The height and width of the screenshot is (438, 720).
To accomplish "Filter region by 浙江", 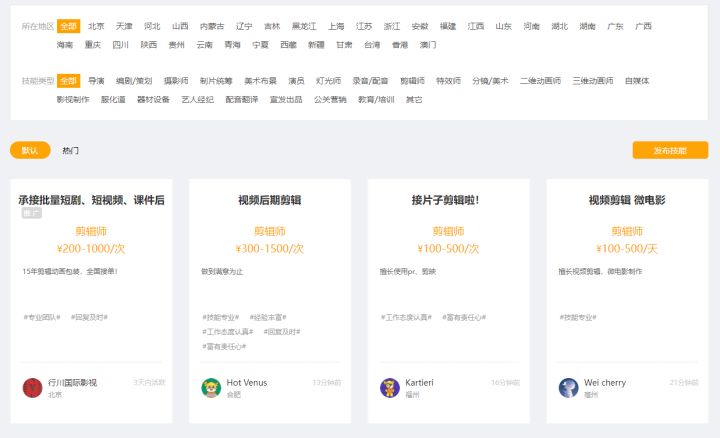I will pyautogui.click(x=392, y=26).
